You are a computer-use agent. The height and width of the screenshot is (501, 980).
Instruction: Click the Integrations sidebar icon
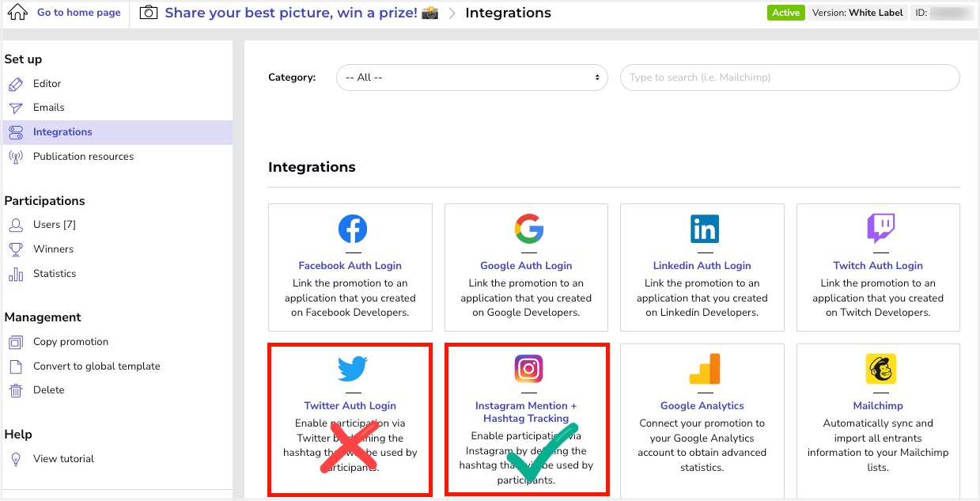[x=16, y=132]
